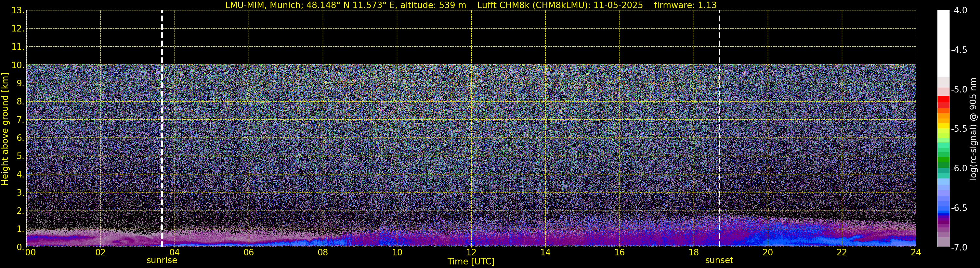Viewport: 980px width, 268px height.
Task: Click the 'Time [UTC]' axis label
Action: [x=471, y=262]
